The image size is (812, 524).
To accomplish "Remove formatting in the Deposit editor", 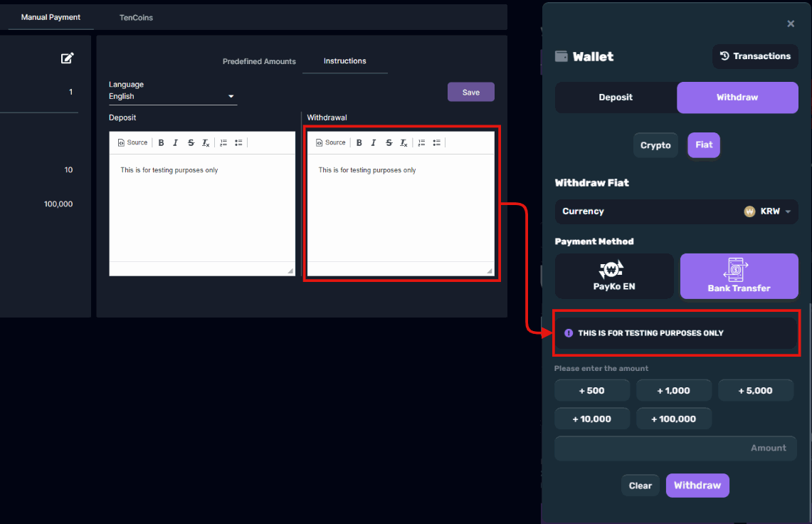I will (x=206, y=142).
